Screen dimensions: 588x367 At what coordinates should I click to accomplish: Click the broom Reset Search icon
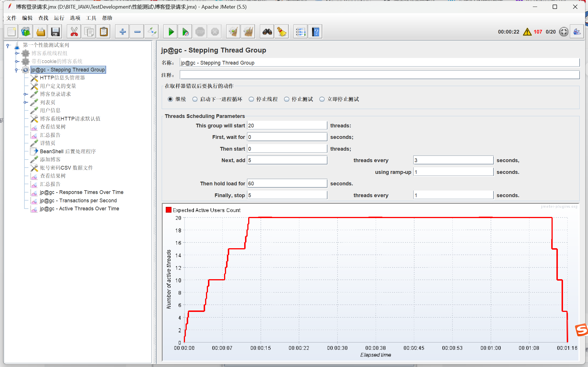[x=282, y=32]
